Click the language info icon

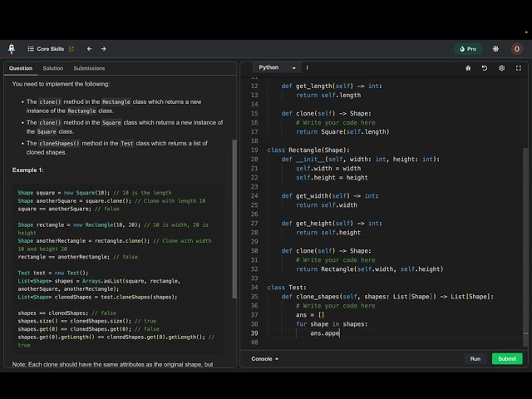click(x=307, y=67)
